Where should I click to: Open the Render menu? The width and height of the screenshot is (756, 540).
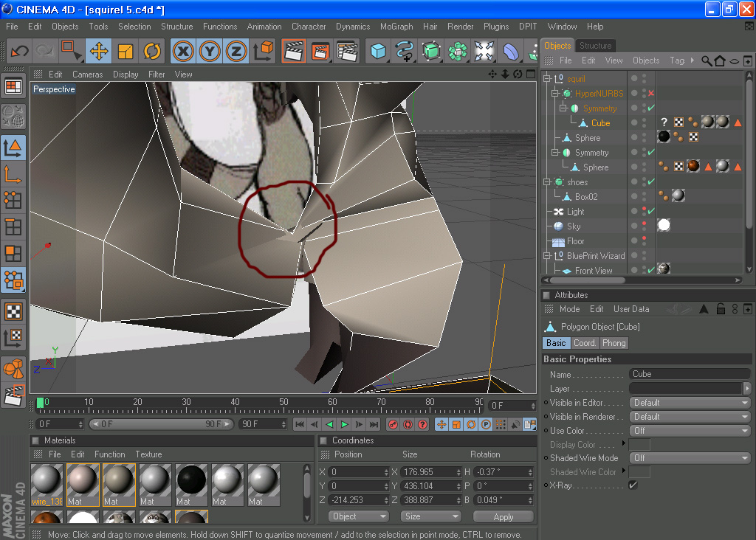[x=461, y=27]
